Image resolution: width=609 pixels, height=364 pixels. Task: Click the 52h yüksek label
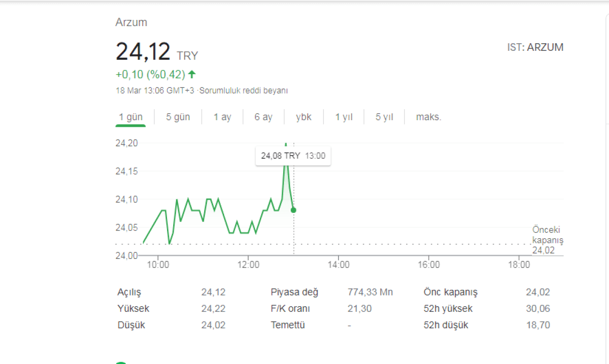point(448,309)
